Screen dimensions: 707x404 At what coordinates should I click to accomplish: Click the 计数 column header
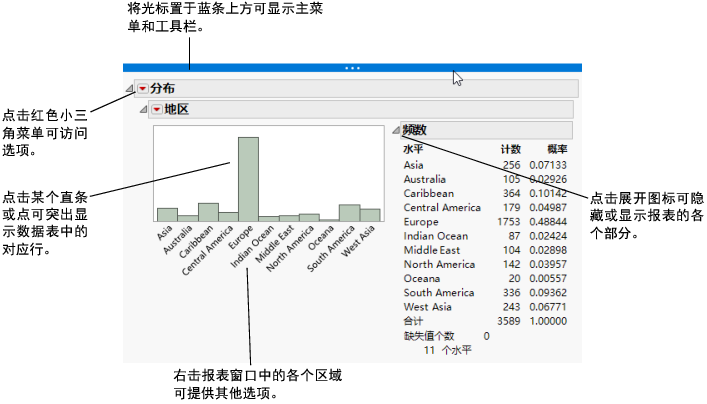pyautogui.click(x=511, y=149)
